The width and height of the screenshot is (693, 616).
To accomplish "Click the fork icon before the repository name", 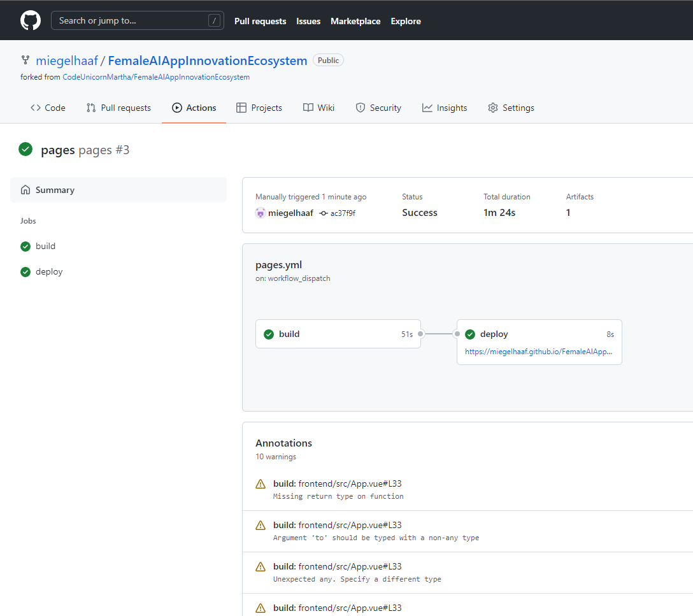I will pos(24,60).
